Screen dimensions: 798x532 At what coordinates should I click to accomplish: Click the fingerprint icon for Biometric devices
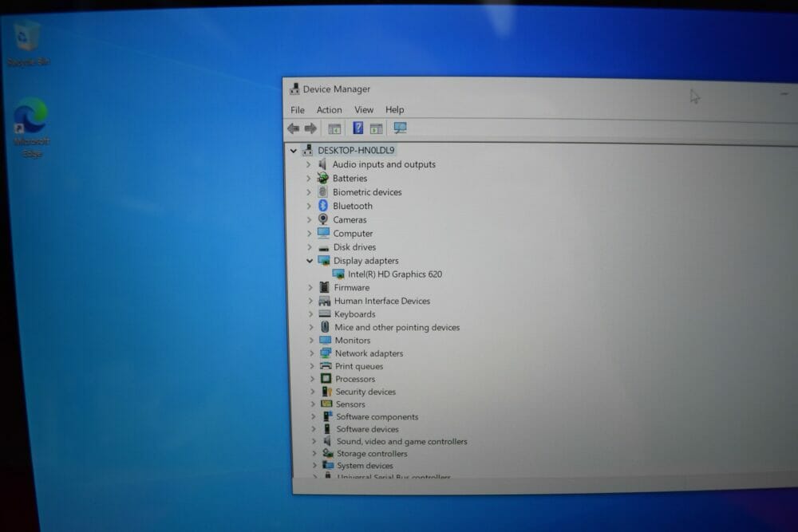tap(322, 191)
